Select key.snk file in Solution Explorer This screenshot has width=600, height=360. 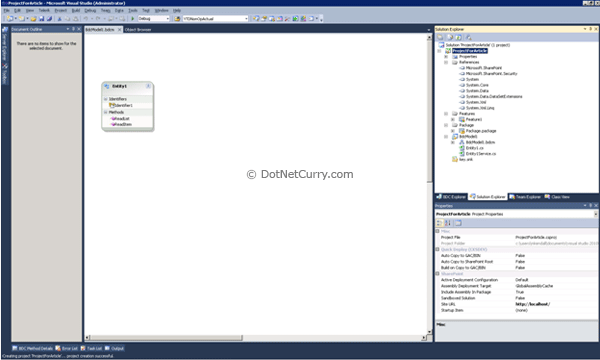pos(466,159)
